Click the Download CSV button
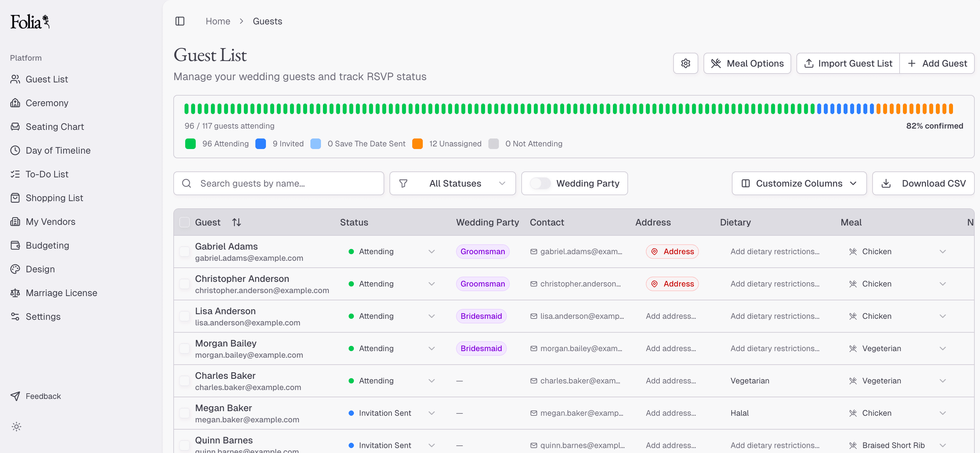The height and width of the screenshot is (453, 980). [923, 184]
